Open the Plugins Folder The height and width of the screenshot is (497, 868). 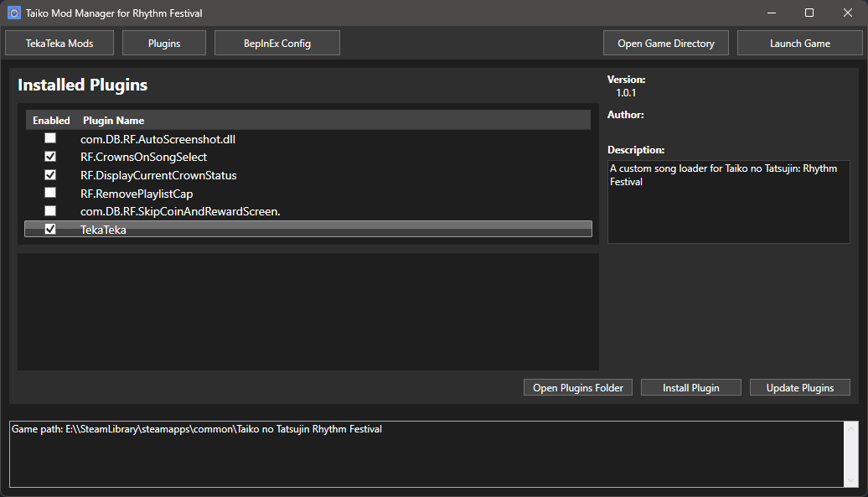pos(577,387)
